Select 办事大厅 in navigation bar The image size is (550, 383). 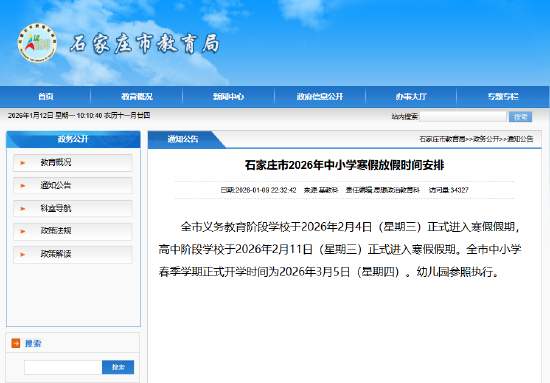click(411, 96)
